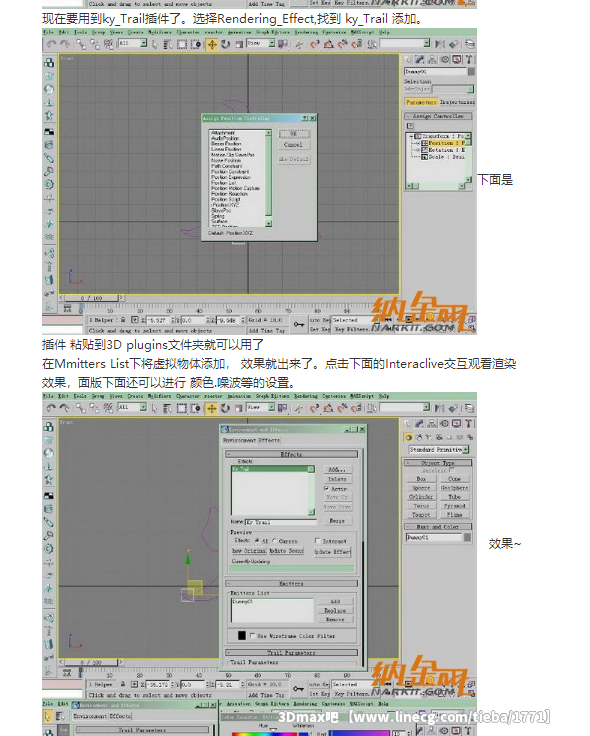Click the Assign Controller small button icon
This screenshot has height=736, width=590.
(410, 126)
